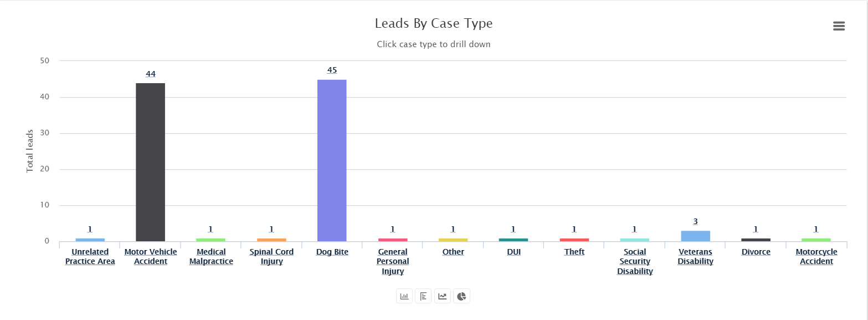Open the DUI case type link
Viewport: 868px width, 320px height.
coord(513,252)
